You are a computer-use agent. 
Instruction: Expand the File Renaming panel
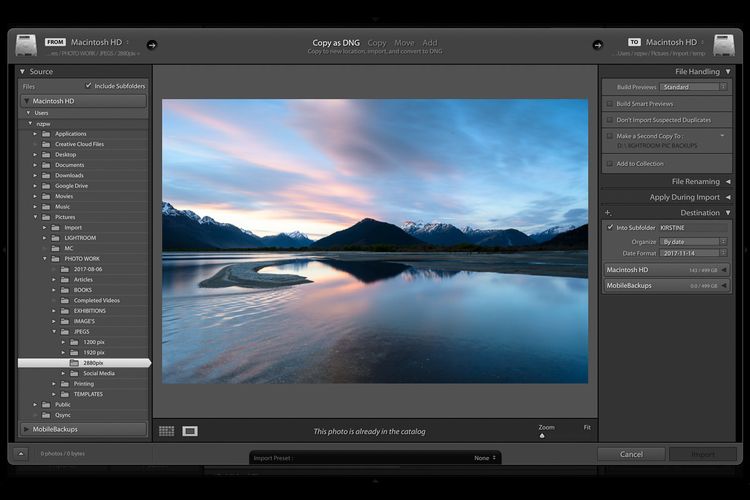[727, 182]
